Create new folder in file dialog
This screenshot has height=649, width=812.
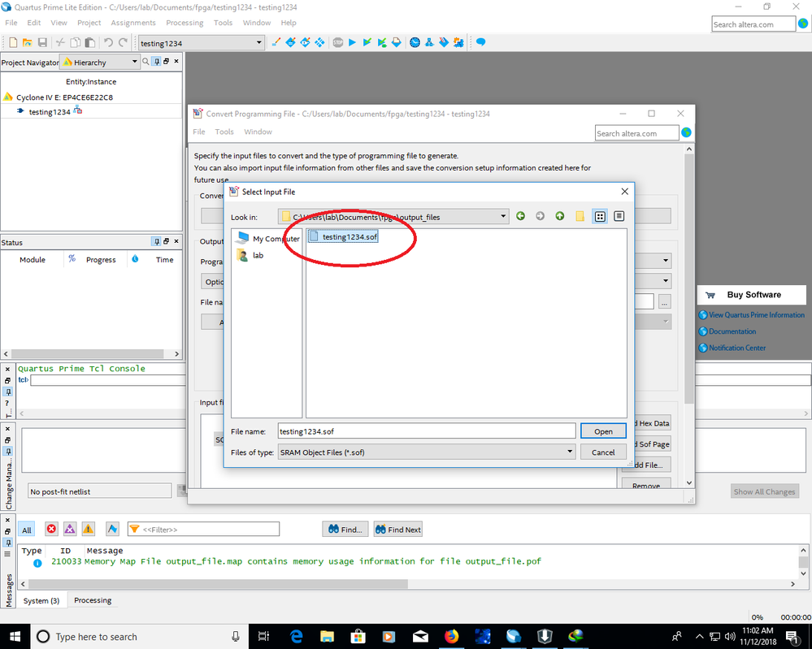[x=580, y=216]
